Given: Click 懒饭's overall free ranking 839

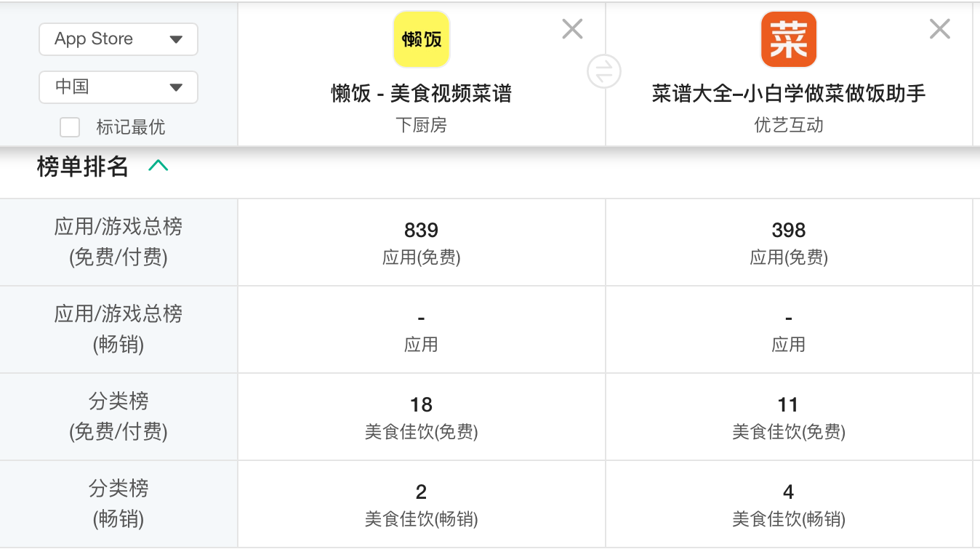Looking at the screenshot, I should [x=421, y=230].
